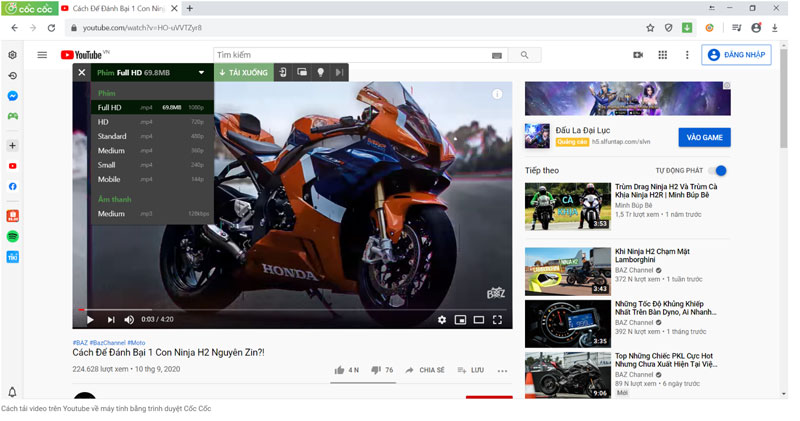The width and height of the screenshot is (800, 421).
Task: Open notifications bell in sidebar
Action: [x=13, y=392]
